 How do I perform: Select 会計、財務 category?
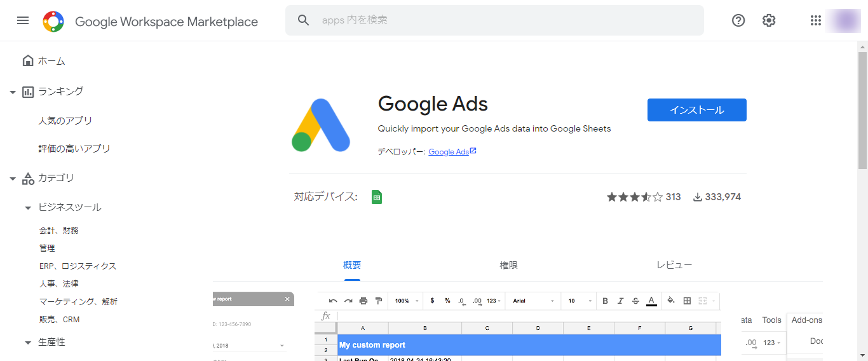pyautogui.click(x=59, y=231)
